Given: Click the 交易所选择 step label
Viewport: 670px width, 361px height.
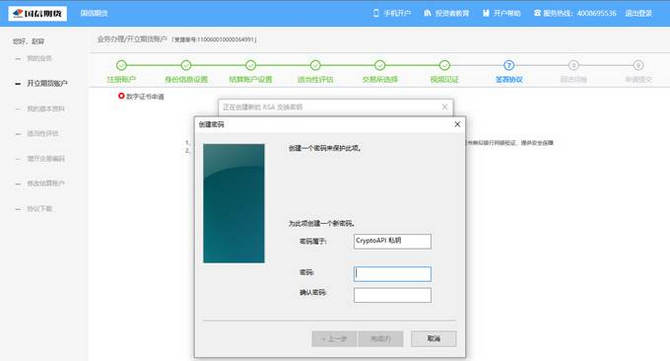Looking at the screenshot, I should [x=380, y=79].
